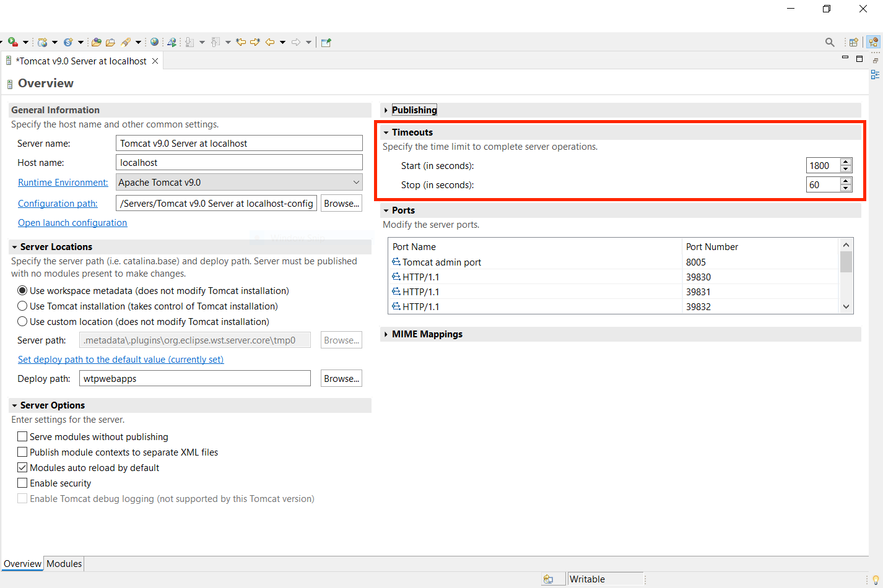883x588 pixels.
Task: Minimize the editor area
Action: pos(845,58)
